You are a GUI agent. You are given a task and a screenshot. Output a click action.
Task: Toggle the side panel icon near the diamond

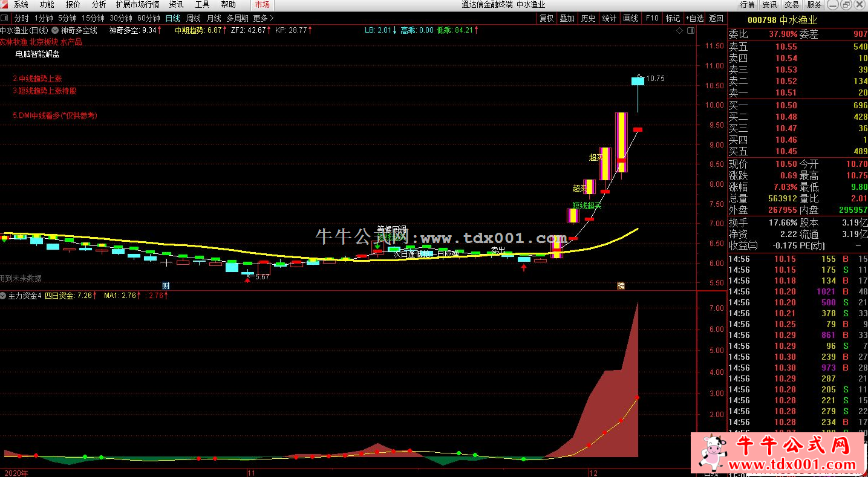pyautogui.click(x=691, y=30)
